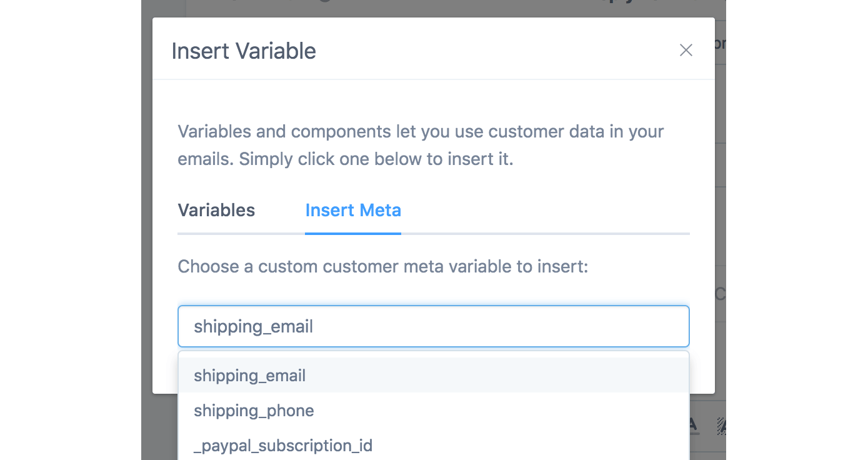
Task: Focus the customer meta variable input
Action: pos(433,326)
